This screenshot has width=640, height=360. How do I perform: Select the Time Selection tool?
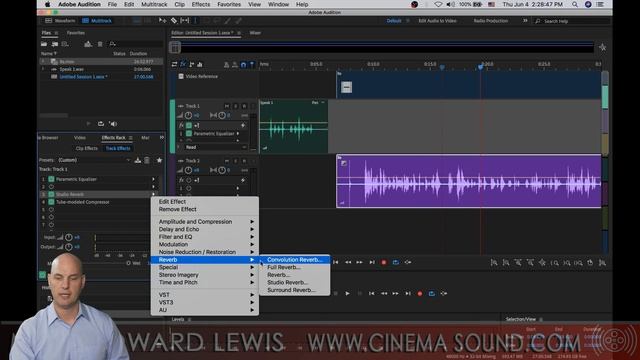(195, 20)
